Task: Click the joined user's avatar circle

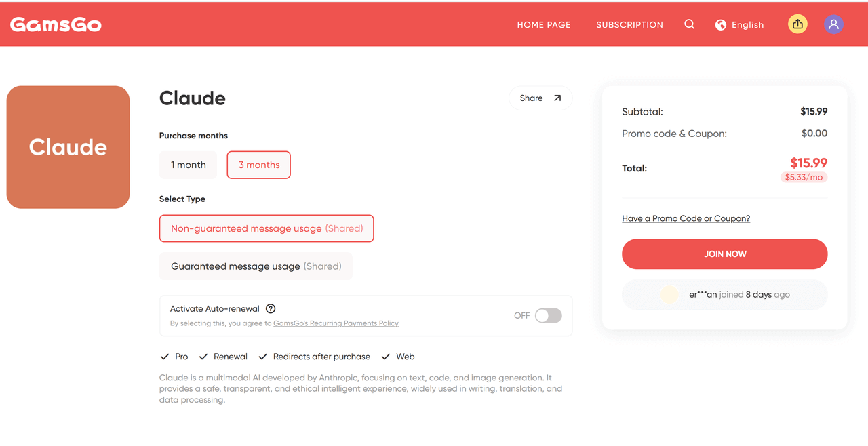Action: point(669,295)
